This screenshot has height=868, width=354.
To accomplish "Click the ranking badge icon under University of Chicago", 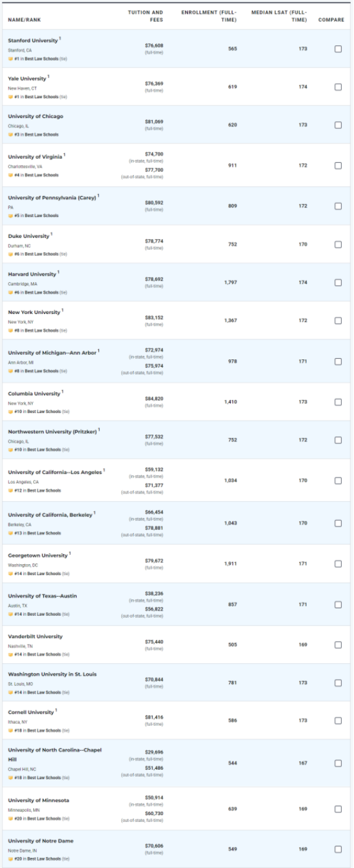I will point(10,135).
